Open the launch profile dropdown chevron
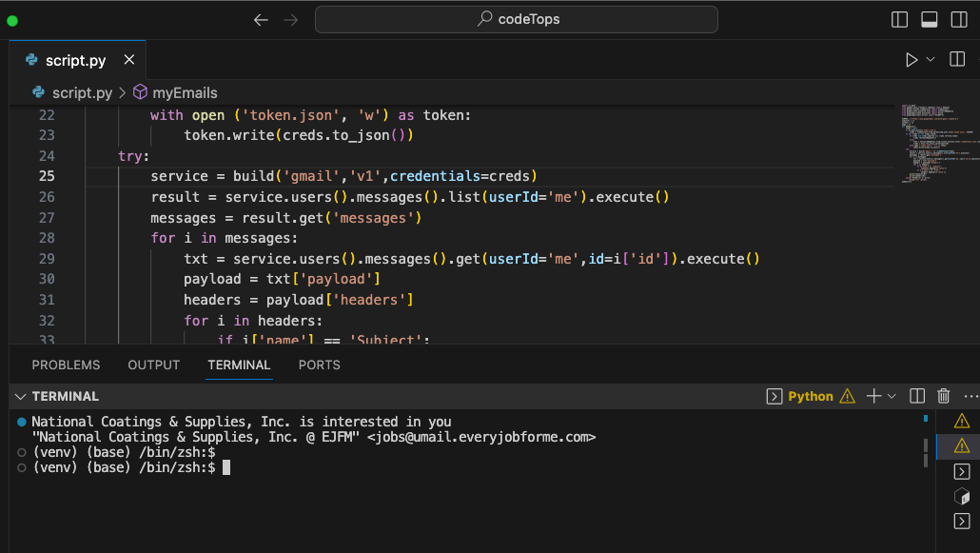 tap(892, 397)
